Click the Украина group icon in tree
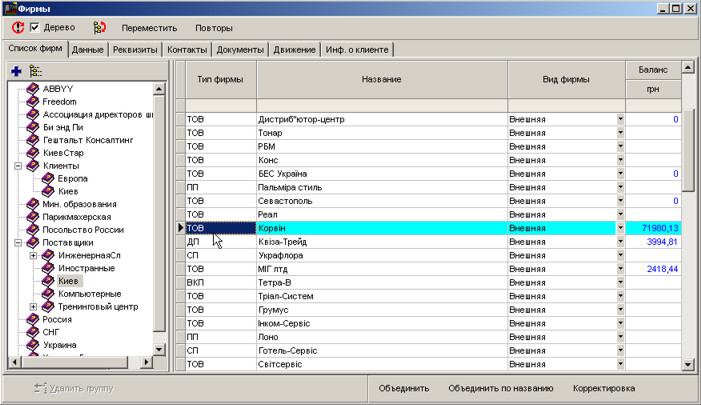This screenshot has width=701, height=405. pos(32,345)
